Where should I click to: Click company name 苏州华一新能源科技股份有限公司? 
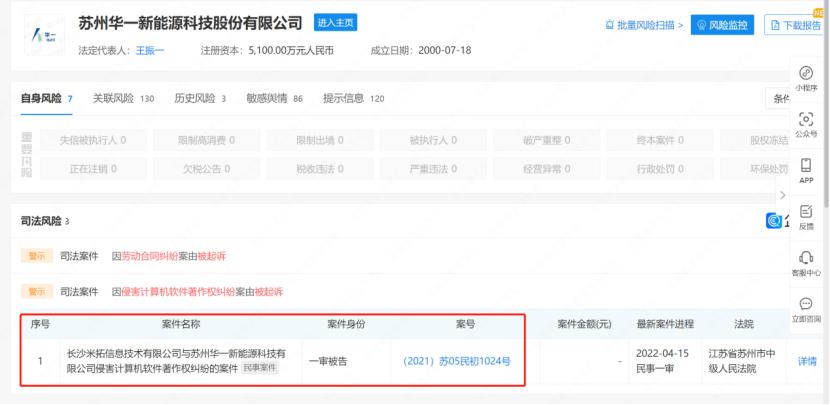[x=191, y=23]
